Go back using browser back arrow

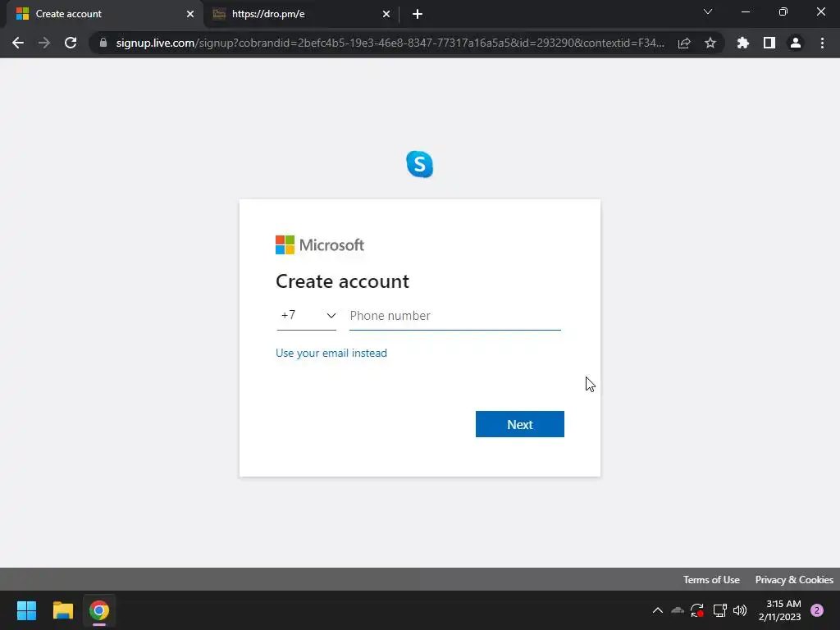18,43
